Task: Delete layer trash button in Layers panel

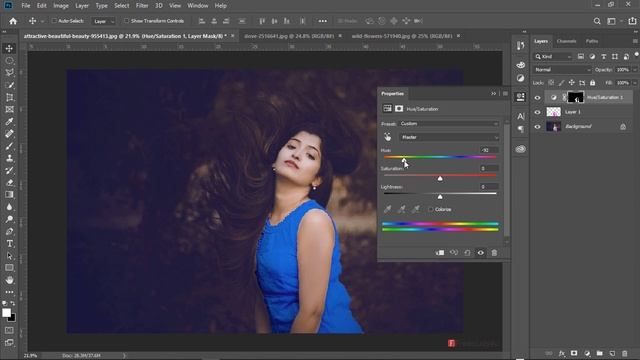Action: pos(624,353)
